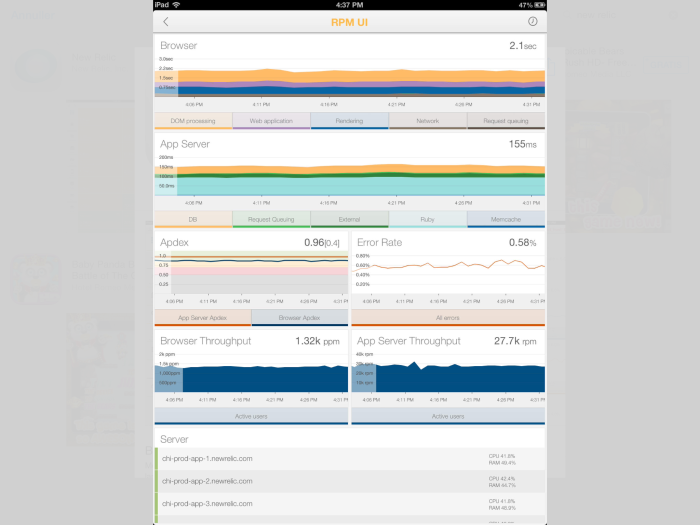Click the Error Rate 0.58% value

522,242
